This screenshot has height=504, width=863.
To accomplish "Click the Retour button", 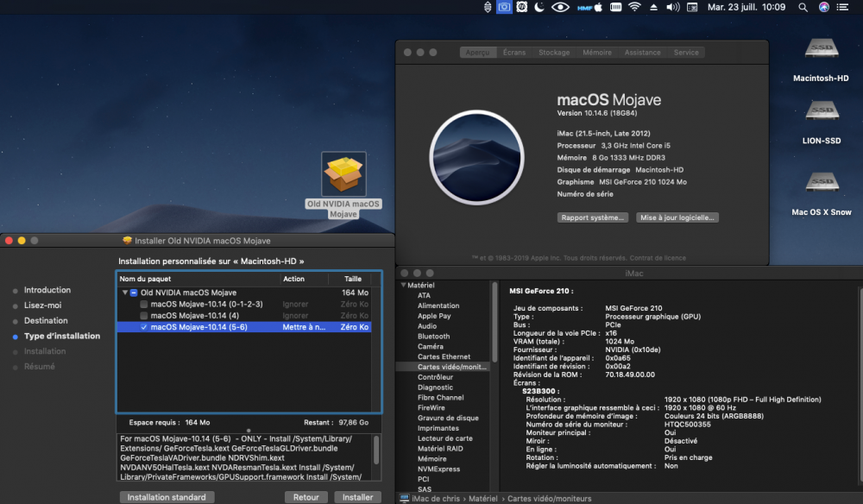I will click(306, 497).
